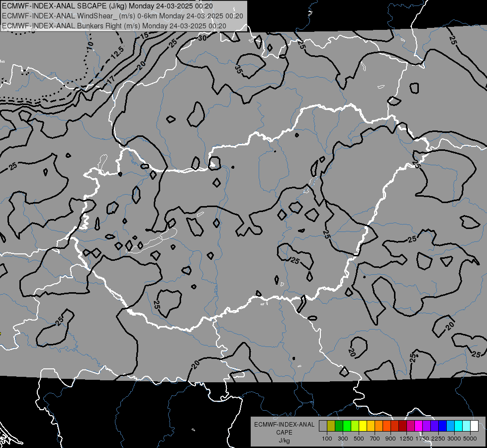Click the 12.5 contour label
The image size is (487, 448).
(x=117, y=53)
